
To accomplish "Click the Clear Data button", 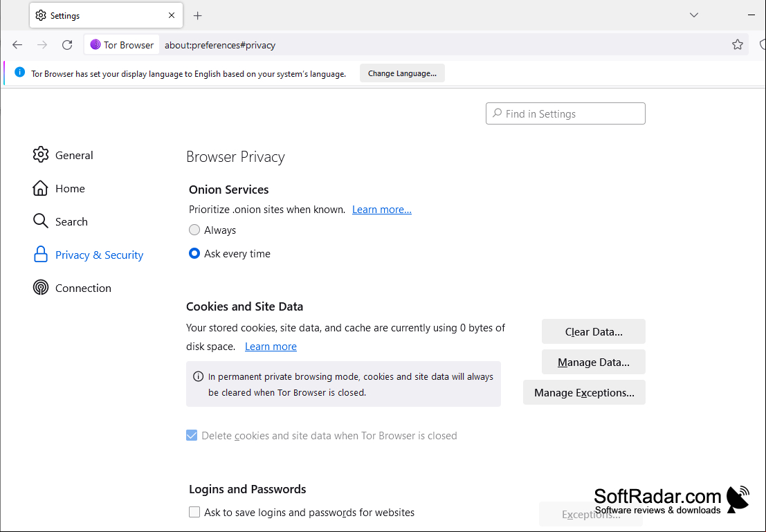I will click(594, 331).
